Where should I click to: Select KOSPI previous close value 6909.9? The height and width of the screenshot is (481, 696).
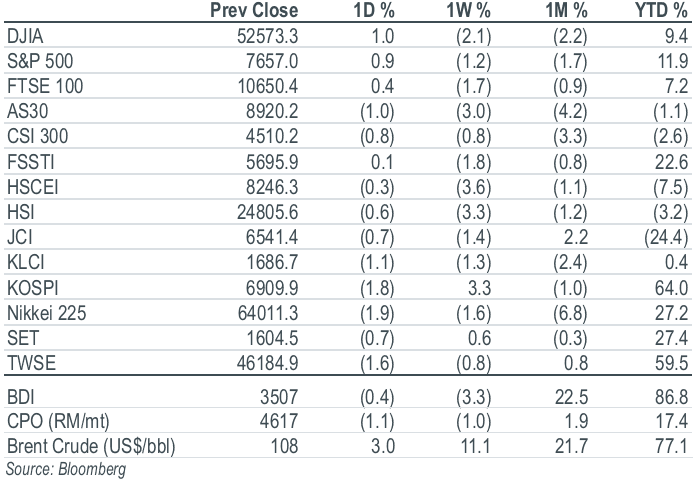coord(272,288)
